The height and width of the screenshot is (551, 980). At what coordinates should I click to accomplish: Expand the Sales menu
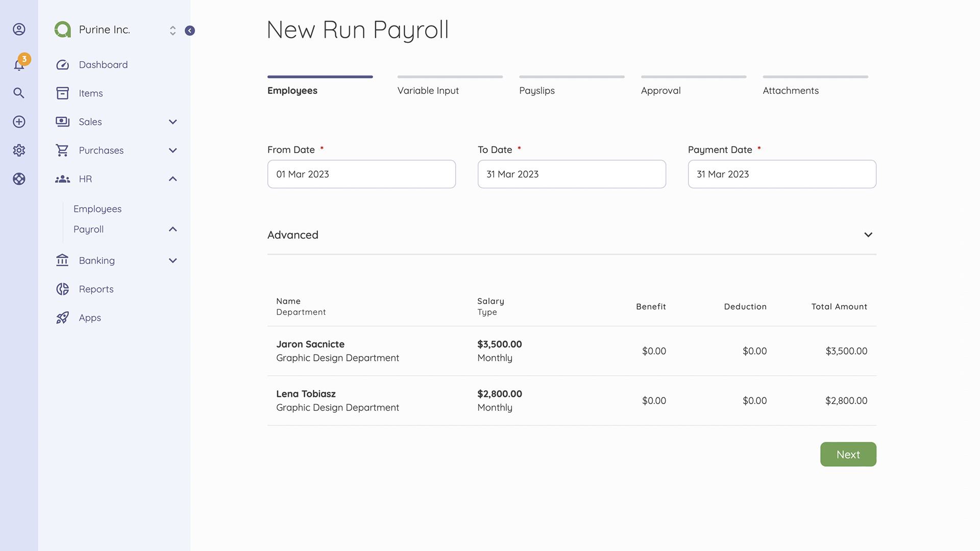[173, 121]
